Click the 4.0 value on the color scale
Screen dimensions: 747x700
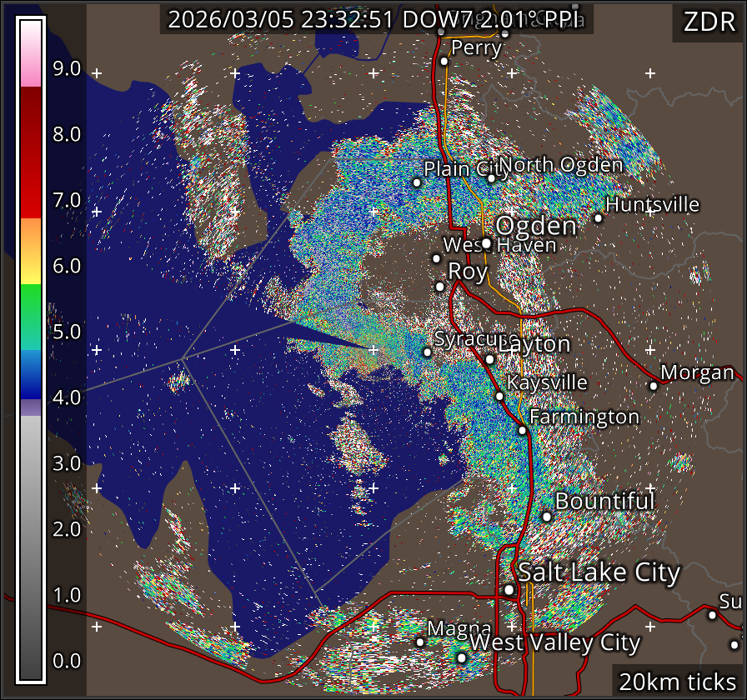pyautogui.click(x=67, y=397)
